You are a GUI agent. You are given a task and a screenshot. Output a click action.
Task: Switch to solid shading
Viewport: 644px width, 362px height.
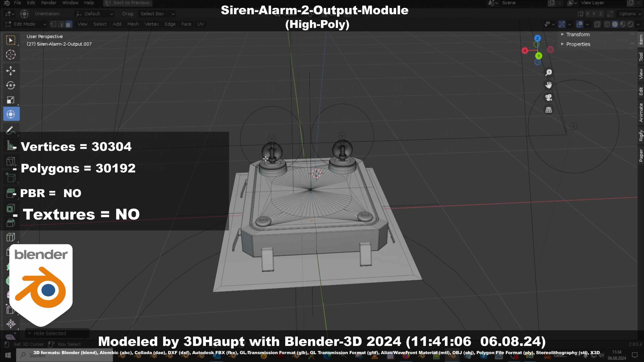coord(615,24)
